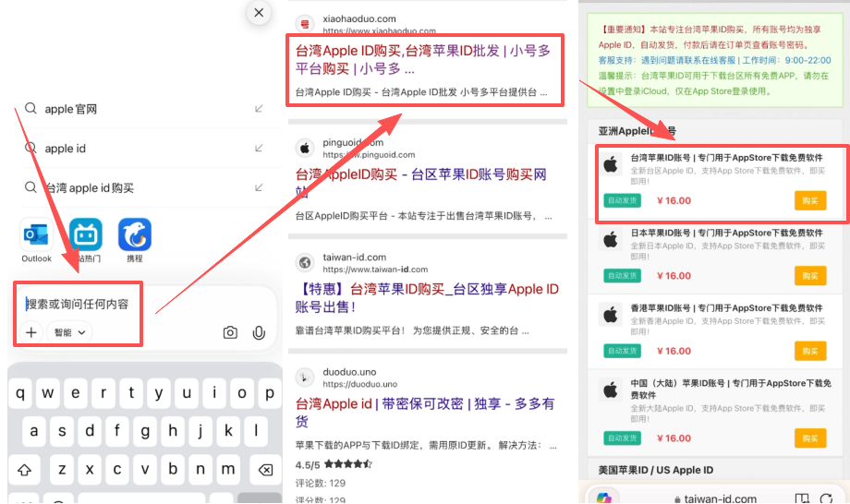Click 自动发货 tag on 日本苹果ID账号
Viewport: 850px width, 504px height.
pos(622,276)
